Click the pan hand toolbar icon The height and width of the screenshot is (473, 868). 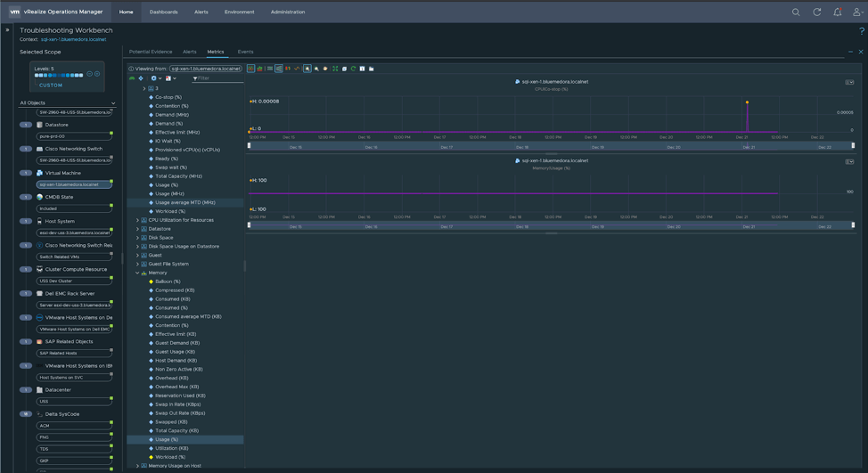coord(325,69)
